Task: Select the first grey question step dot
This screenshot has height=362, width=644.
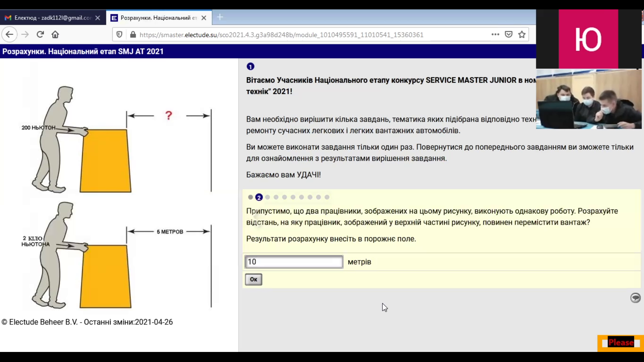Action: coord(250,197)
